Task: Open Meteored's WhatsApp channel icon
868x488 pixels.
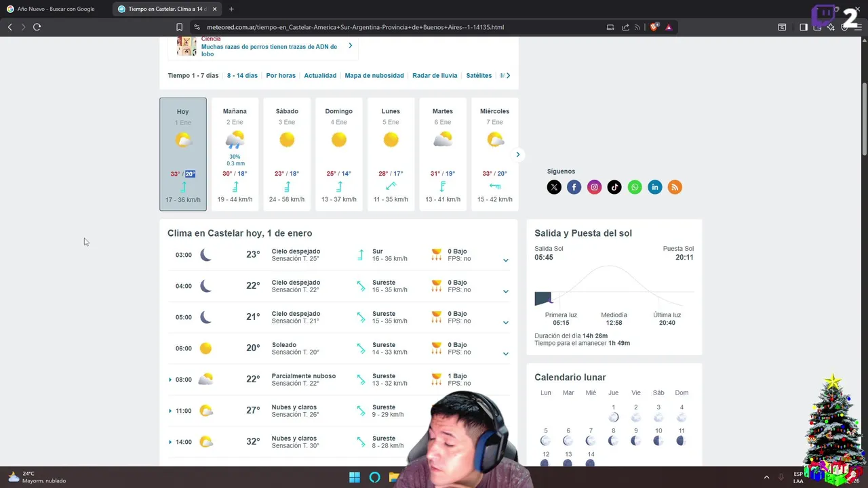Action: coord(635,187)
